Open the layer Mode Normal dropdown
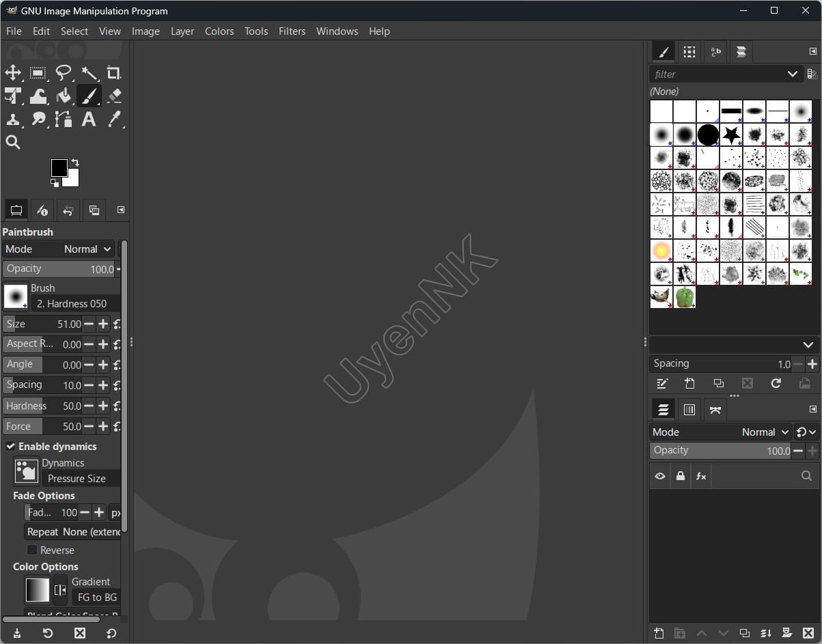 click(x=720, y=432)
